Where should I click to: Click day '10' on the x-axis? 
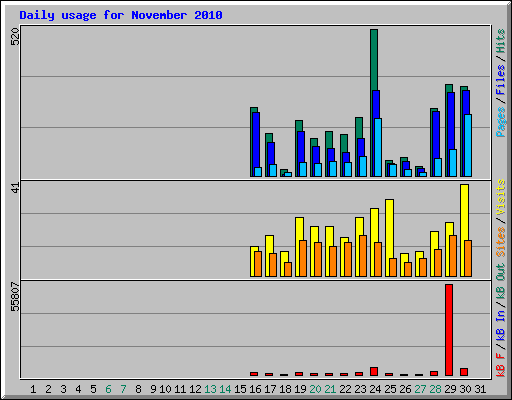(x=165, y=389)
